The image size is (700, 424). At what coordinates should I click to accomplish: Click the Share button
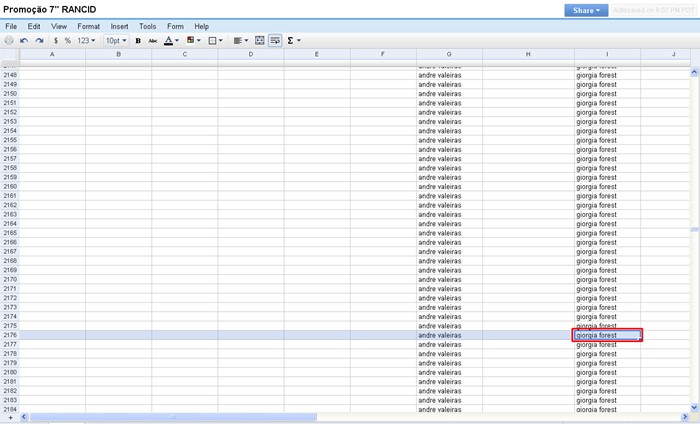pyautogui.click(x=586, y=10)
